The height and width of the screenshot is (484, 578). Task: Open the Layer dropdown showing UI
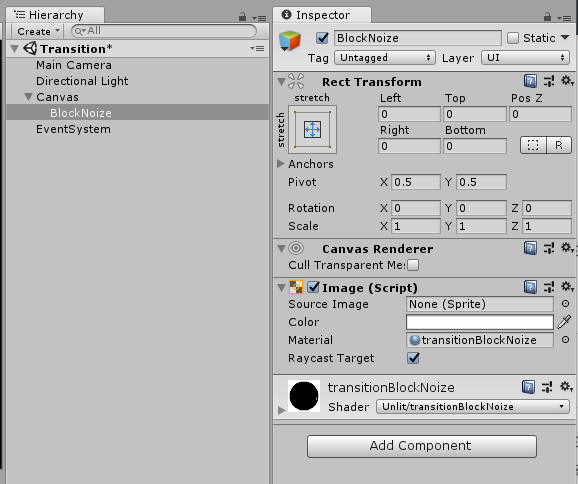[x=525, y=58]
